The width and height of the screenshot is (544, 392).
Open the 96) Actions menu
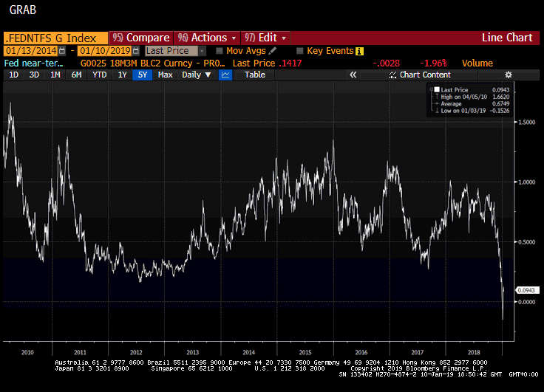[207, 38]
